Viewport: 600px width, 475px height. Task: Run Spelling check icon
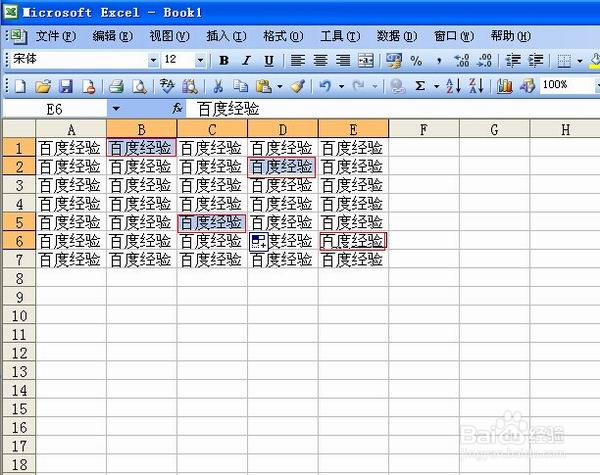(167, 86)
